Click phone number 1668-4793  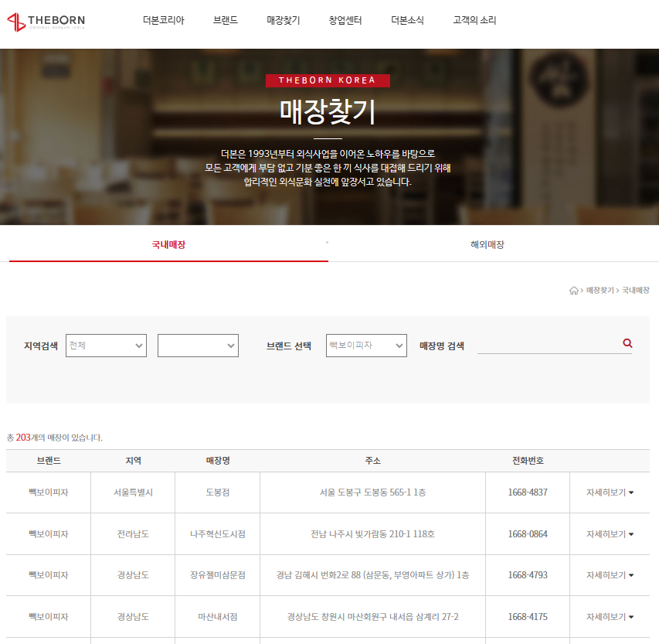click(x=528, y=575)
